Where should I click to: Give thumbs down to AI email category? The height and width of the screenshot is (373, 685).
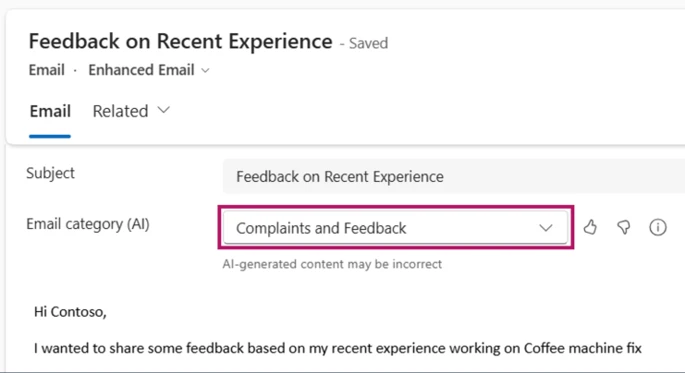coord(624,227)
